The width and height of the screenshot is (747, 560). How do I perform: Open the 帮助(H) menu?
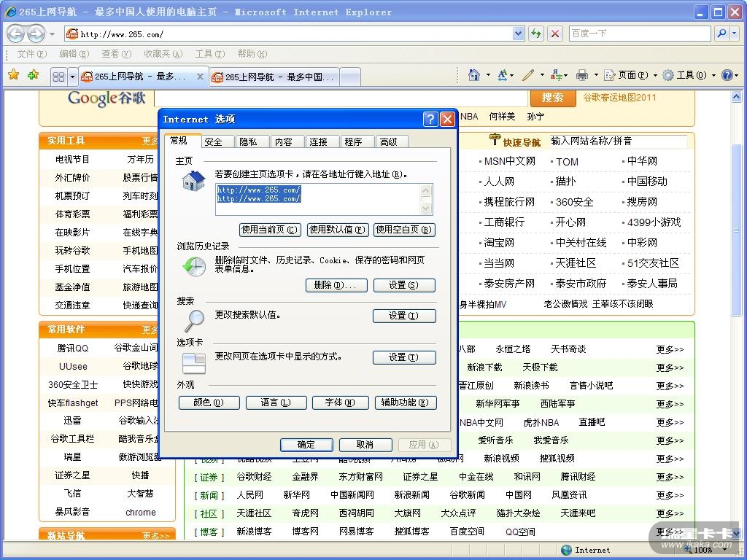point(252,54)
